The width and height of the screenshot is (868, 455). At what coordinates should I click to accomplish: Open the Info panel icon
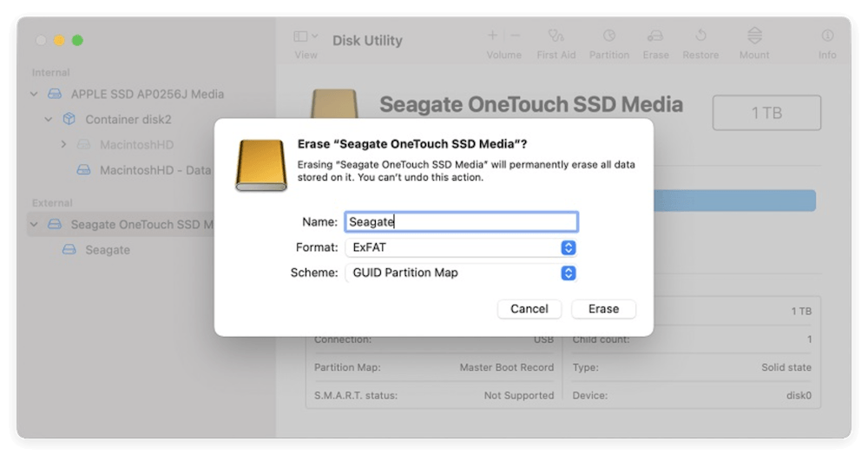coord(827,36)
